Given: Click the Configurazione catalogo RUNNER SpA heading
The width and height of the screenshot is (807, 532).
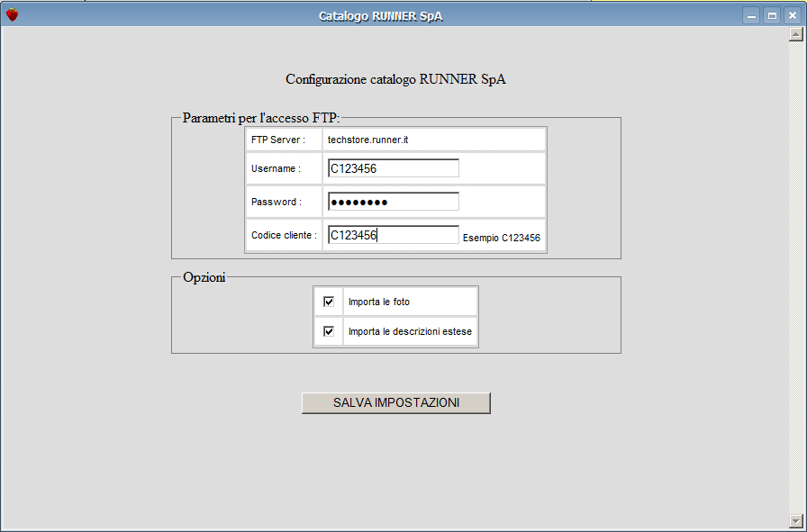Looking at the screenshot, I should [x=396, y=79].
